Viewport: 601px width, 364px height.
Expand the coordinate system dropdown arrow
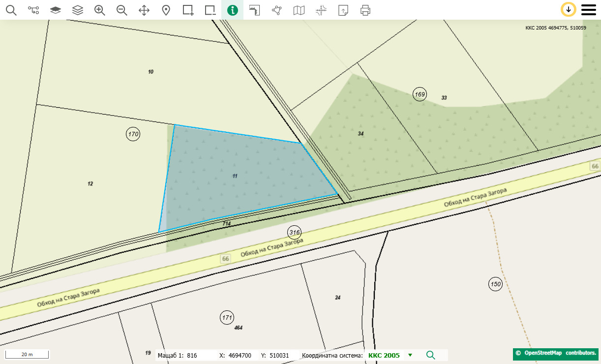(x=410, y=355)
